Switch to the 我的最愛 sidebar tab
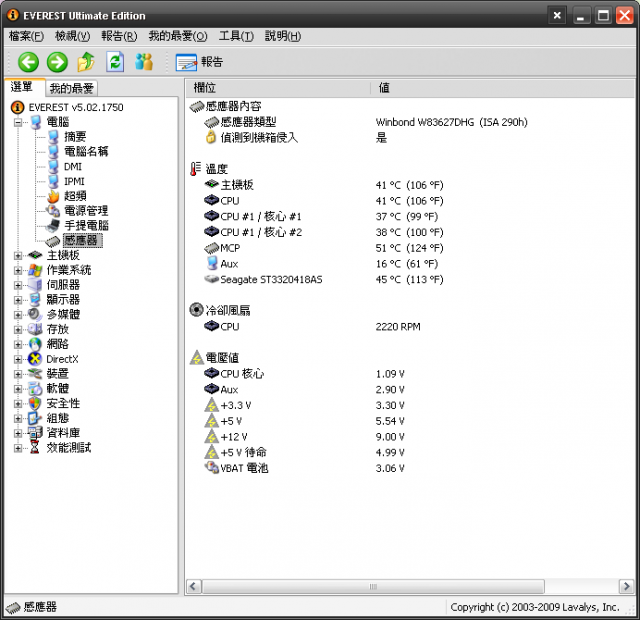This screenshot has height=620, width=640. [71, 88]
